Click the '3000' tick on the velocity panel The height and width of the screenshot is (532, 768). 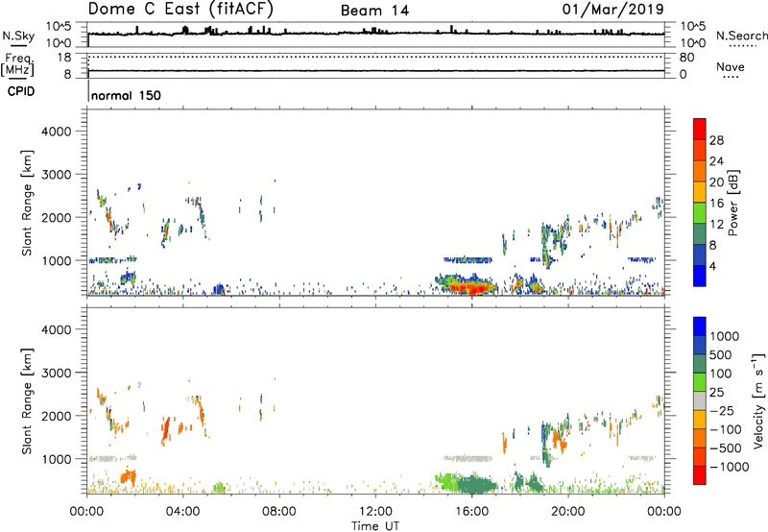tap(57, 373)
